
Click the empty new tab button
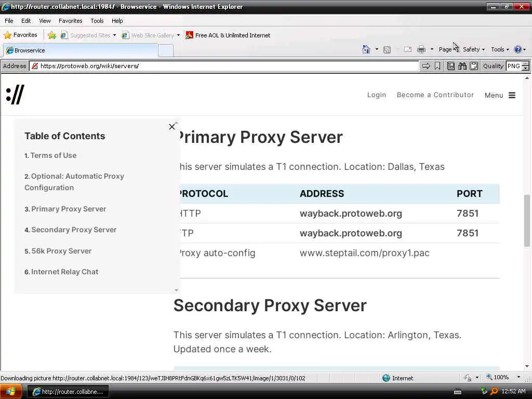(166, 50)
